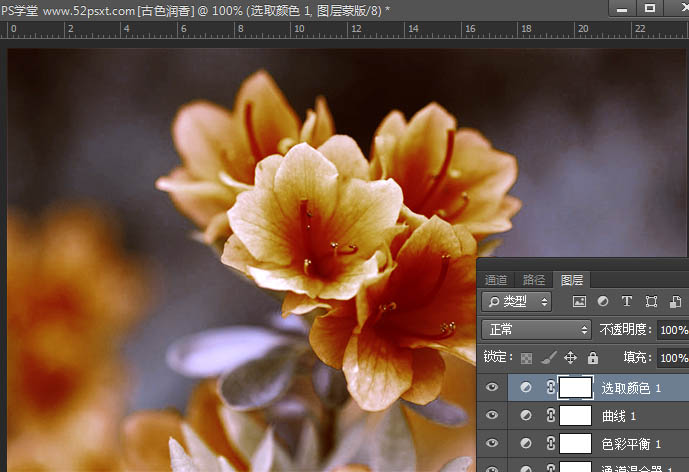Select layer mask thumbnail of 曲线 1
This screenshot has width=689, height=472.
click(575, 415)
